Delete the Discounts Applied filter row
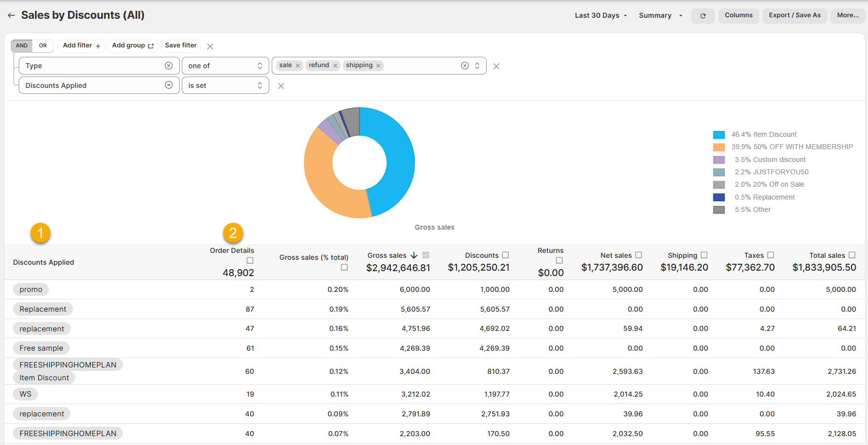The image size is (868, 445). [281, 86]
